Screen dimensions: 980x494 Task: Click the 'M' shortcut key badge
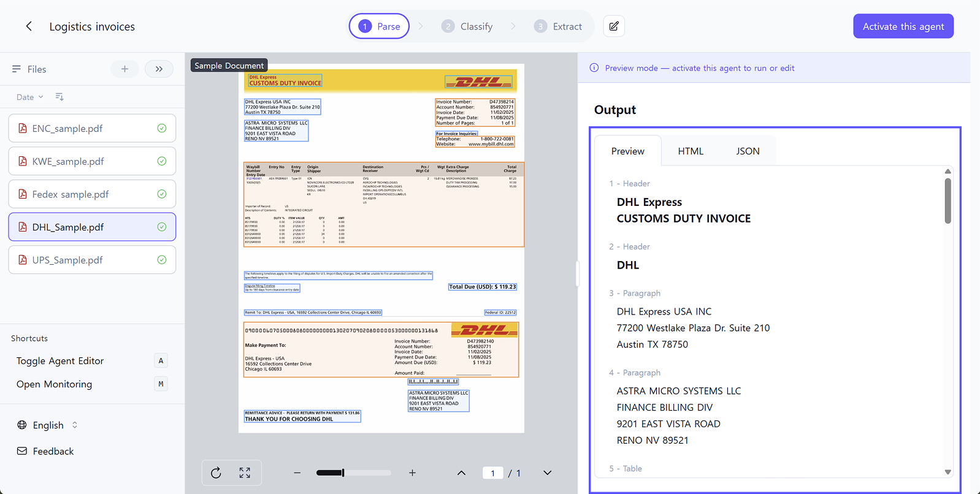[161, 384]
